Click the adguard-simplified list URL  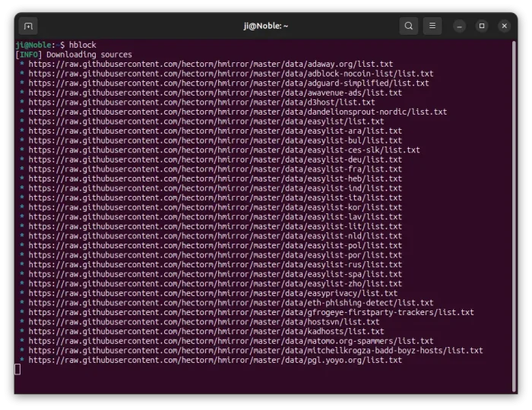229,83
